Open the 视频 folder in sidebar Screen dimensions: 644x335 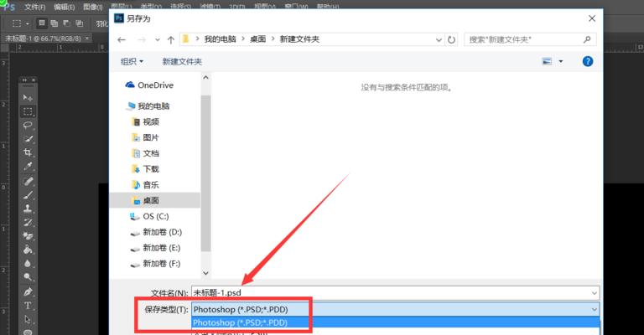145,121
